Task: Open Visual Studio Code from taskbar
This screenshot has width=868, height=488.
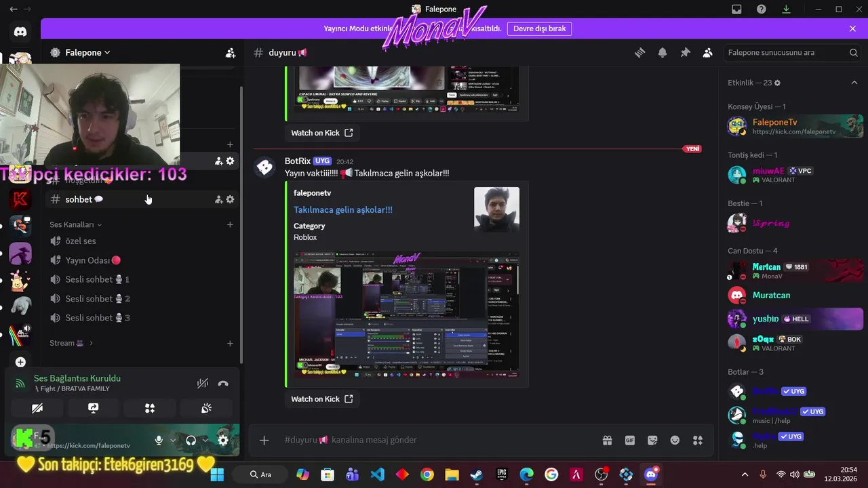Action: [377, 474]
